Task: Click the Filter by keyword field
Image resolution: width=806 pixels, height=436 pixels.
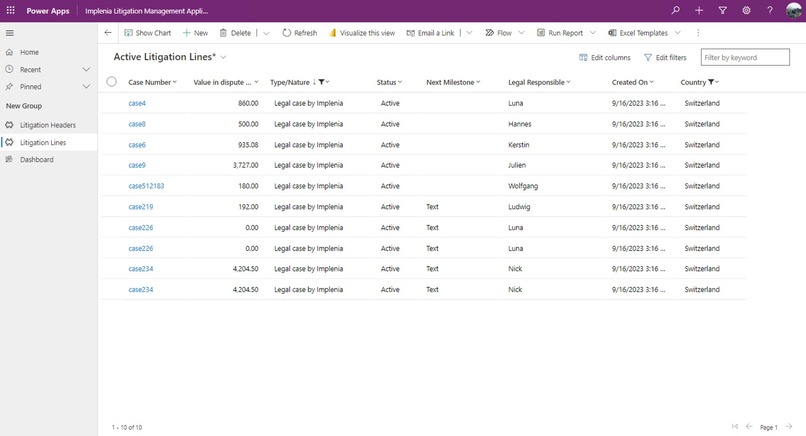Action: [x=745, y=57]
